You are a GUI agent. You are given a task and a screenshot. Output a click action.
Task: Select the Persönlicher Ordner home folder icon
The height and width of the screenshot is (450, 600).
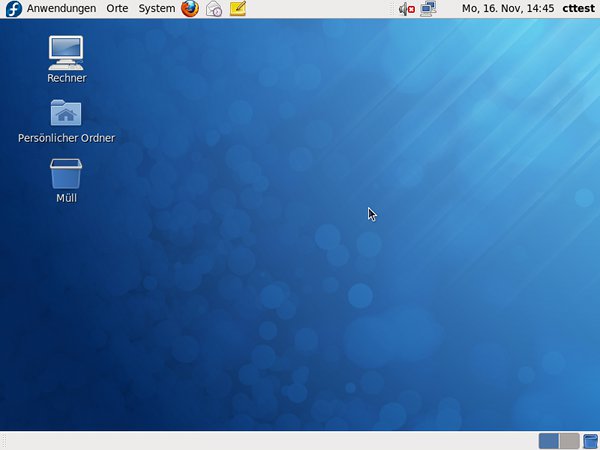tap(66, 121)
